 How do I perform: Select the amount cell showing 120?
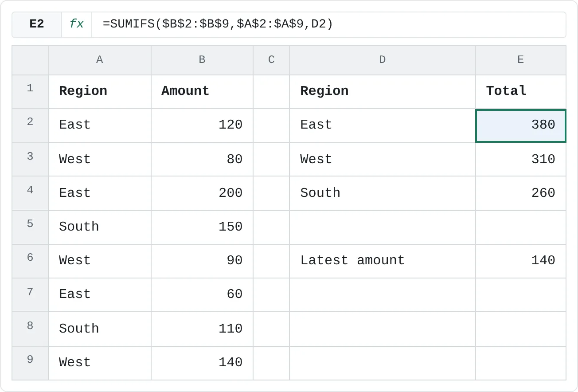[x=202, y=125]
